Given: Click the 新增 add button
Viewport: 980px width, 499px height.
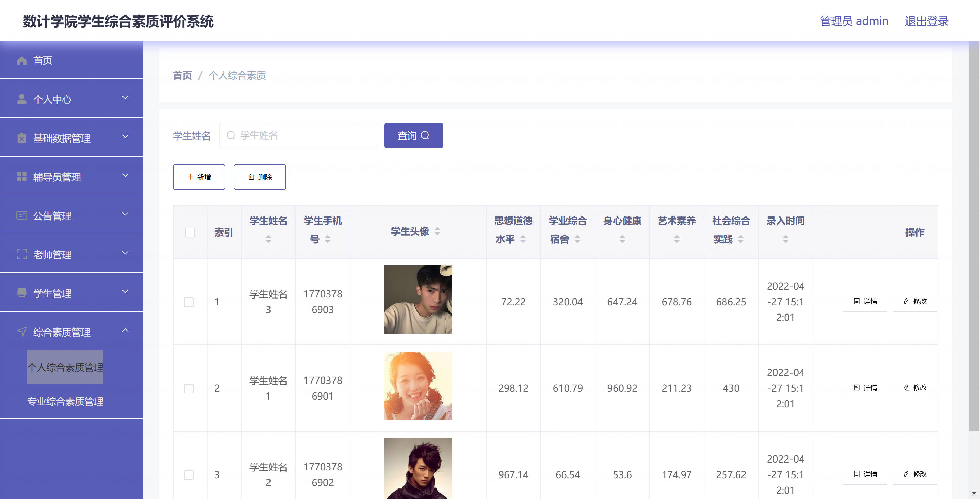Looking at the screenshot, I should pyautogui.click(x=199, y=177).
